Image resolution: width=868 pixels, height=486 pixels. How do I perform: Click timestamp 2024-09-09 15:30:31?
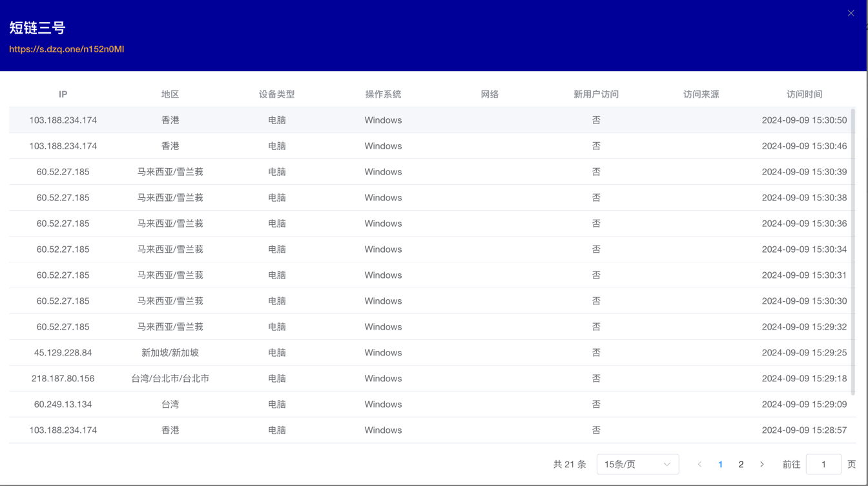[804, 275]
